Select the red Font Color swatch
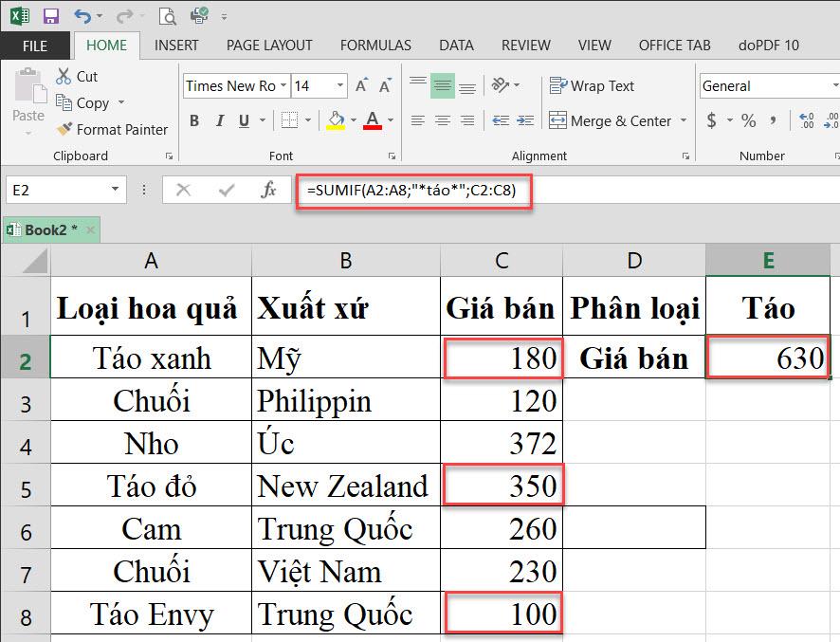The height and width of the screenshot is (642, 840). point(372,126)
